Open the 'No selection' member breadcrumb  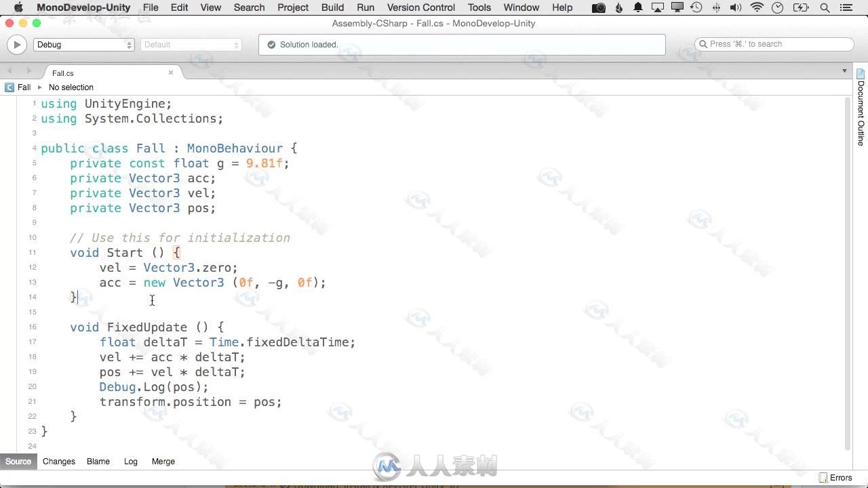tap(71, 87)
